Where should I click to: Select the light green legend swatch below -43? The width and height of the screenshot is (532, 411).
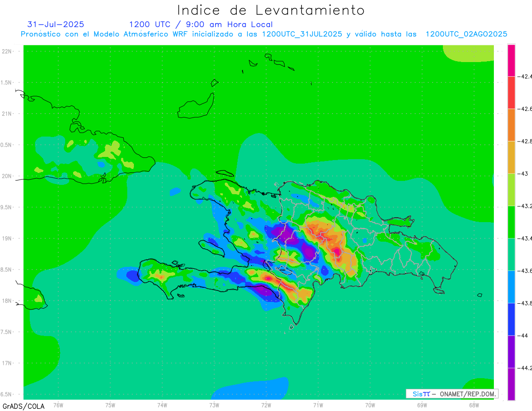511,190
